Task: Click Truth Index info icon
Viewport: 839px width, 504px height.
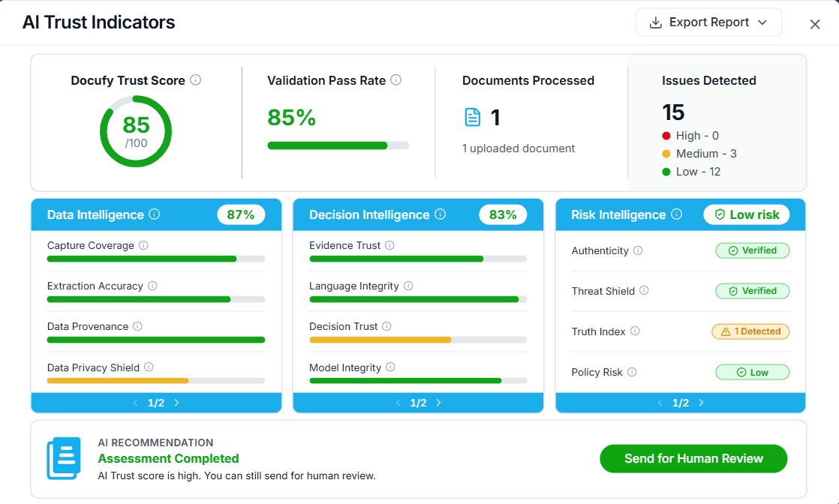Action: tap(635, 331)
